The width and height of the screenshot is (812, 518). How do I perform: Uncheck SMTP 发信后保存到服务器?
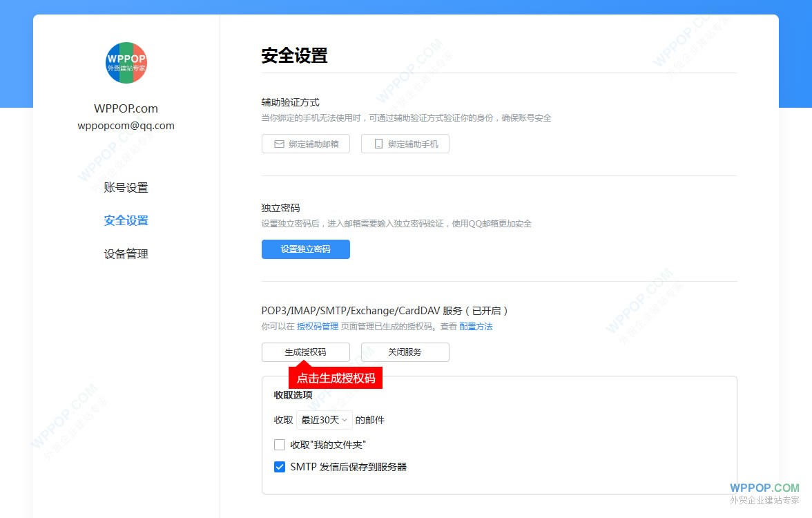coord(279,466)
